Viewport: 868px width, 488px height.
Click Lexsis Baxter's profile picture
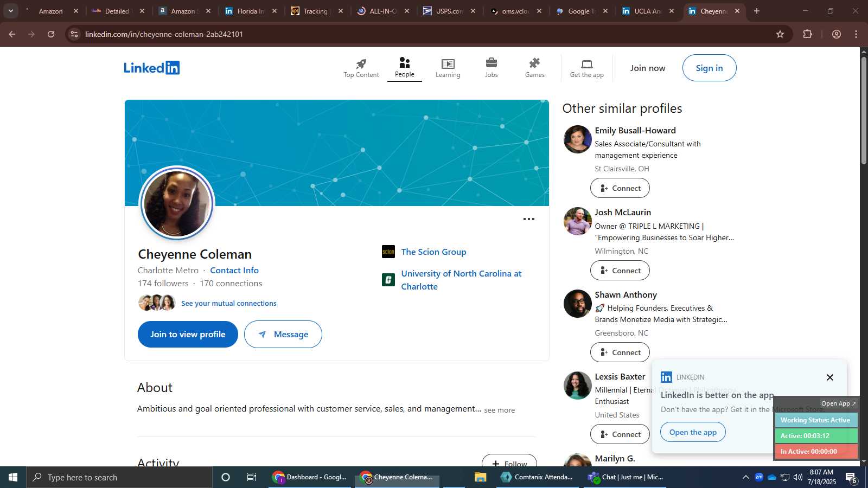(x=577, y=386)
